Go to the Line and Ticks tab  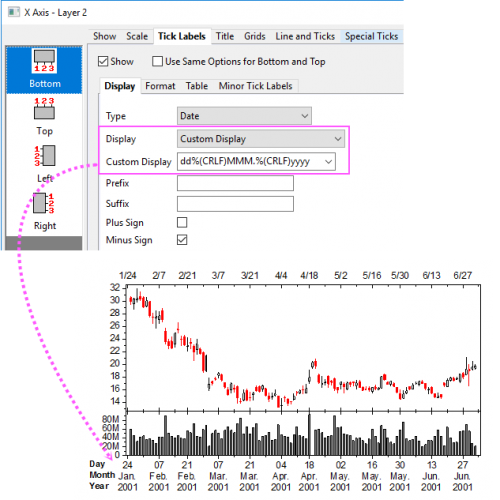tap(305, 36)
